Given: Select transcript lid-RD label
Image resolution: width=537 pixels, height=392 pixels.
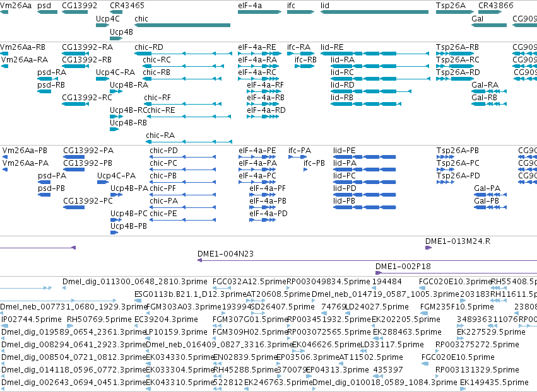Looking at the screenshot, I should click(343, 85).
